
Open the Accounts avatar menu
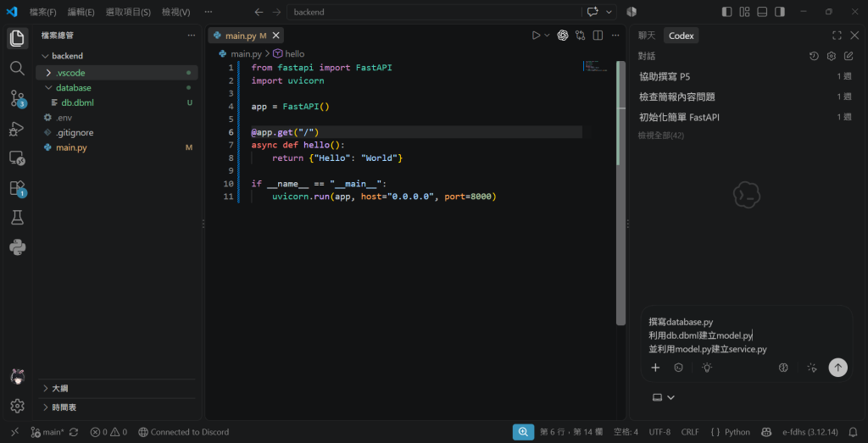[x=17, y=377]
